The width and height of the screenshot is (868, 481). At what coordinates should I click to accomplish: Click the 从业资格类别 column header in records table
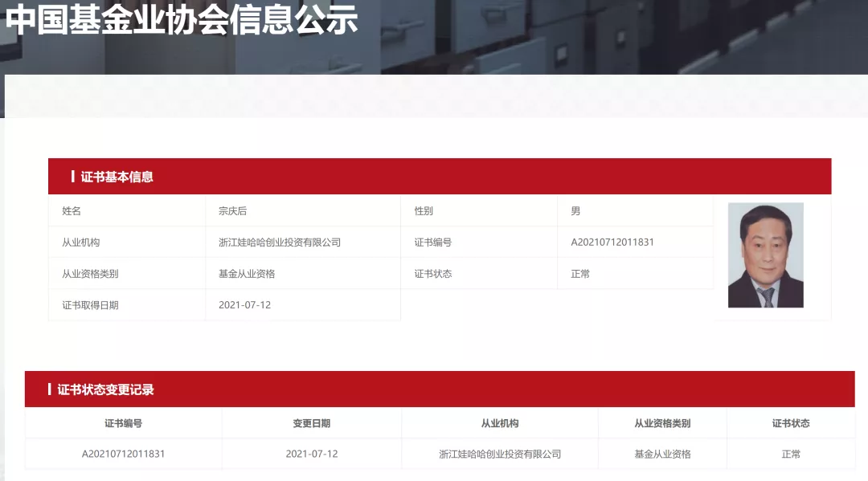pyautogui.click(x=662, y=423)
